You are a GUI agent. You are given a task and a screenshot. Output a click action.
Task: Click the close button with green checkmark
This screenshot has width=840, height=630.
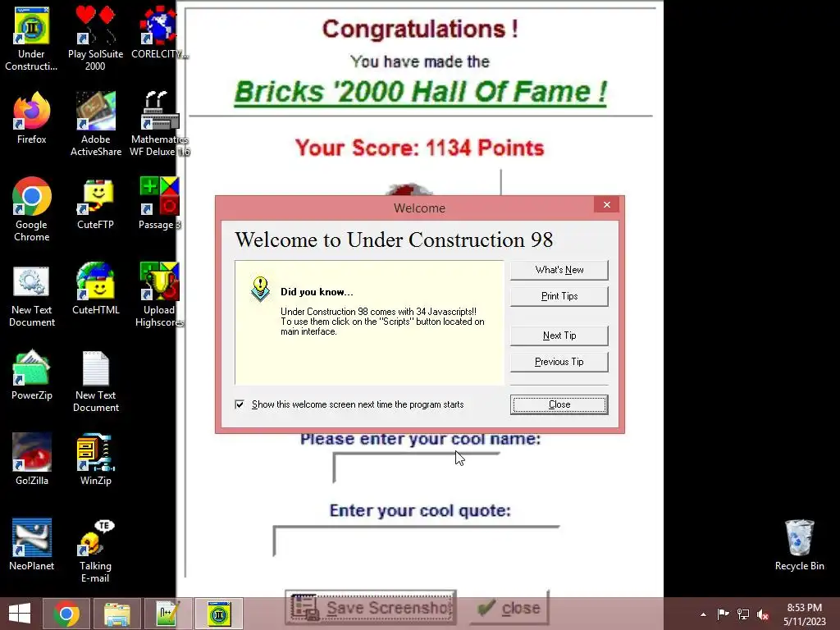click(509, 608)
